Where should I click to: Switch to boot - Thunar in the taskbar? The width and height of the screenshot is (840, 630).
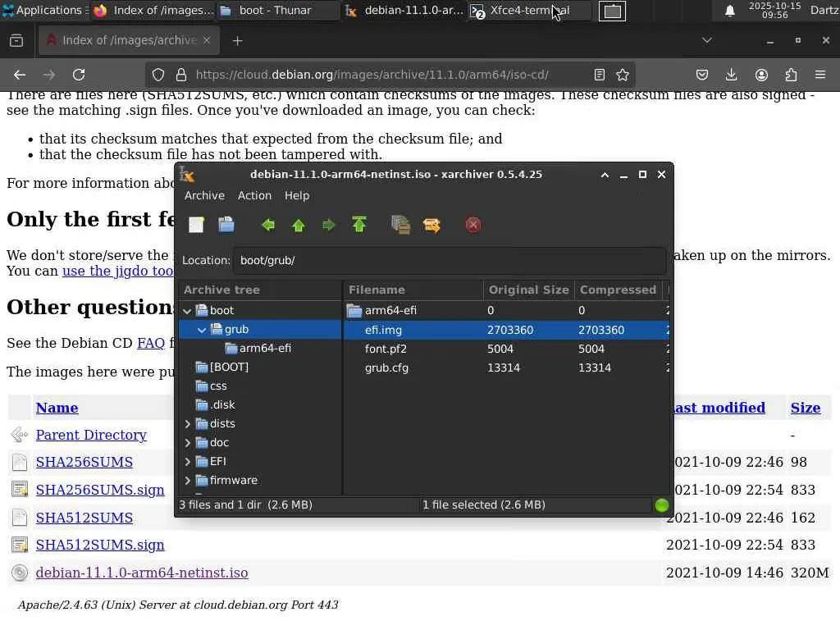pyautogui.click(x=277, y=11)
